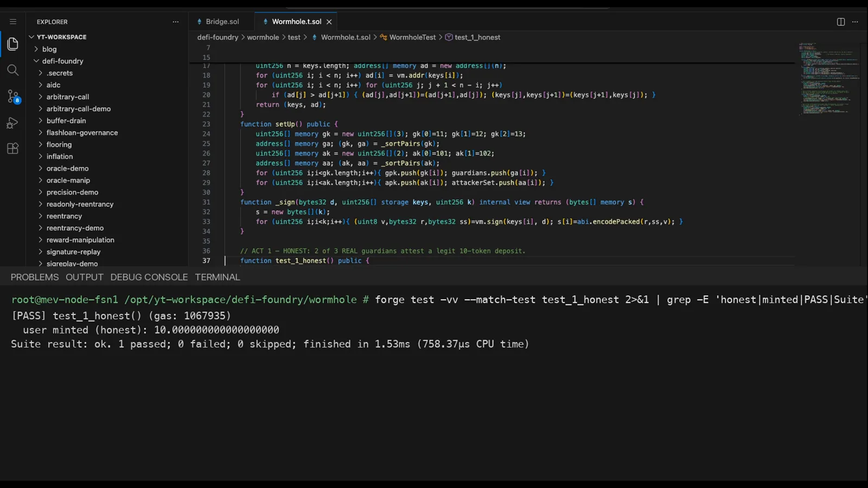Click line number 23 in gutter
Screen dimensions: 868x488
pyautogui.click(x=206, y=124)
